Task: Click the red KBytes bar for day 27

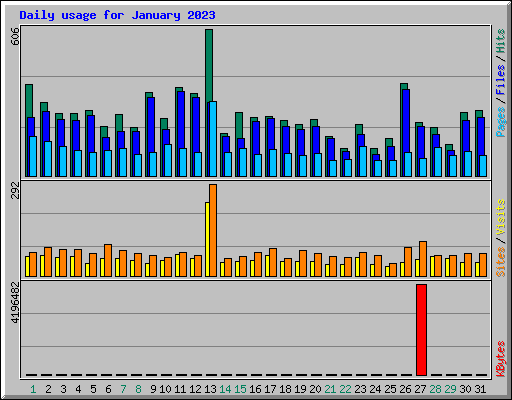Action: [421, 330]
